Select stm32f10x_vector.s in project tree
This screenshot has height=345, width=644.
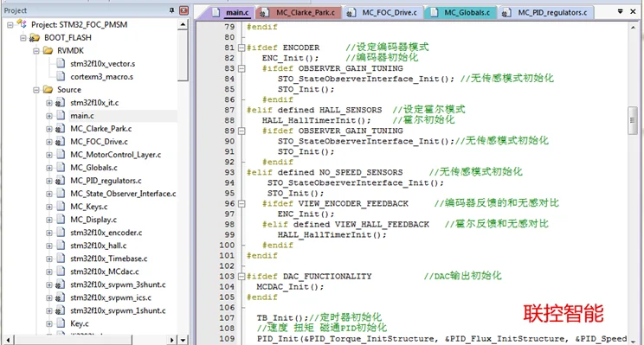(x=103, y=64)
